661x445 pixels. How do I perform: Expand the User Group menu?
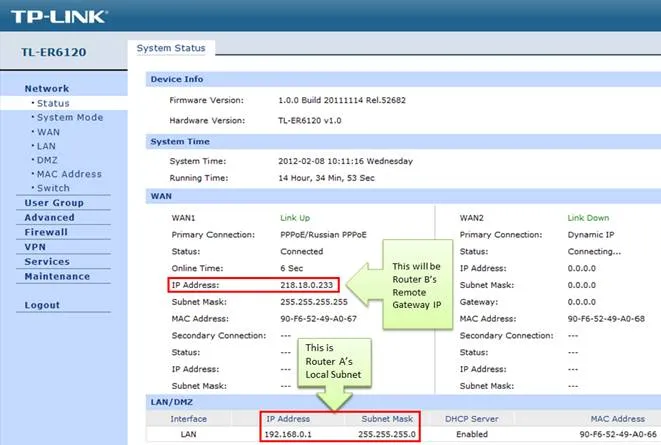pos(54,203)
